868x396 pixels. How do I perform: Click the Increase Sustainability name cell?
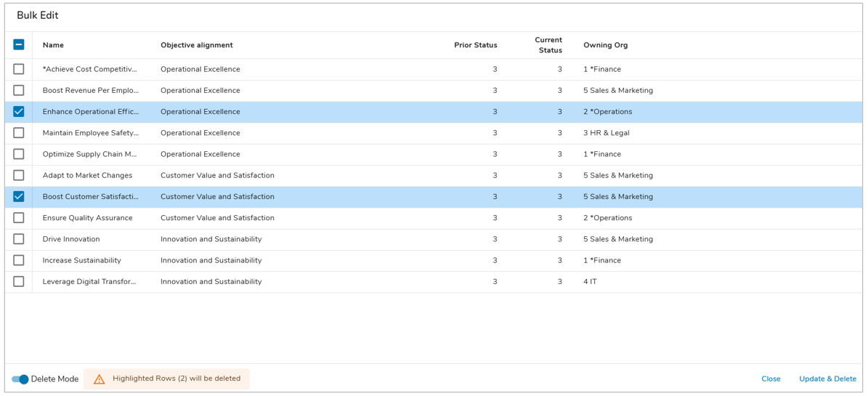coord(82,260)
